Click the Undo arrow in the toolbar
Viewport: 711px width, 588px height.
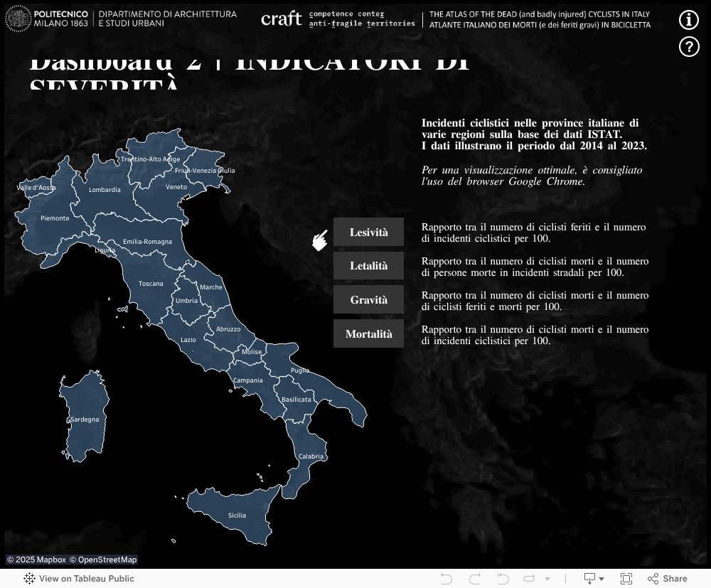point(447,578)
